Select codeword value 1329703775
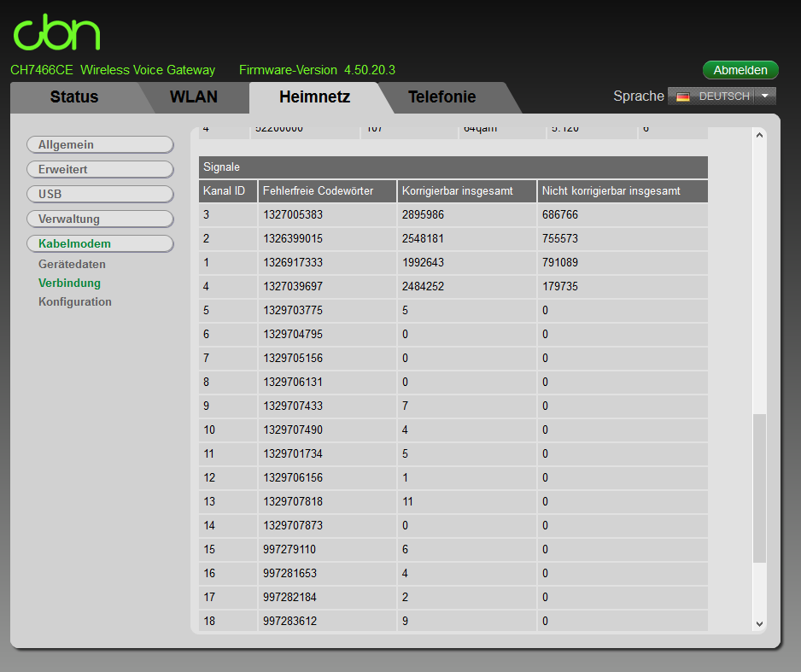Screen dimensions: 801x672 [x=293, y=311]
